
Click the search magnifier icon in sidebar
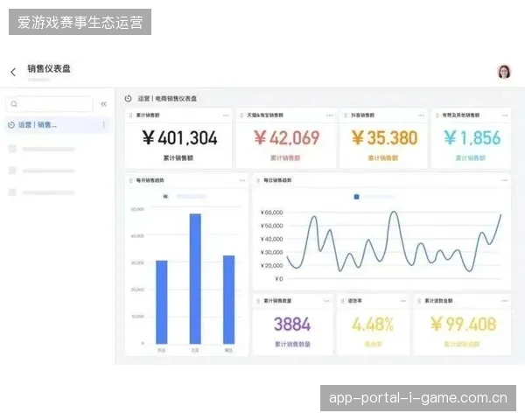(x=14, y=104)
